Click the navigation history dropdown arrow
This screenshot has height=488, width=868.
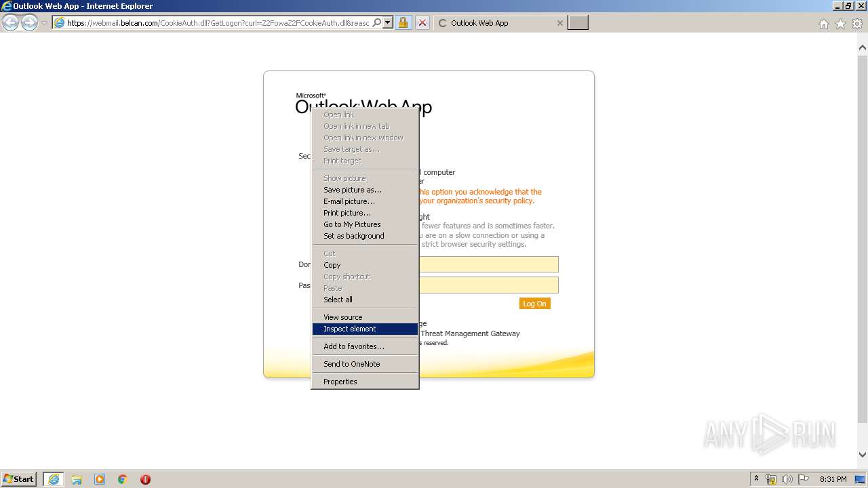click(44, 23)
